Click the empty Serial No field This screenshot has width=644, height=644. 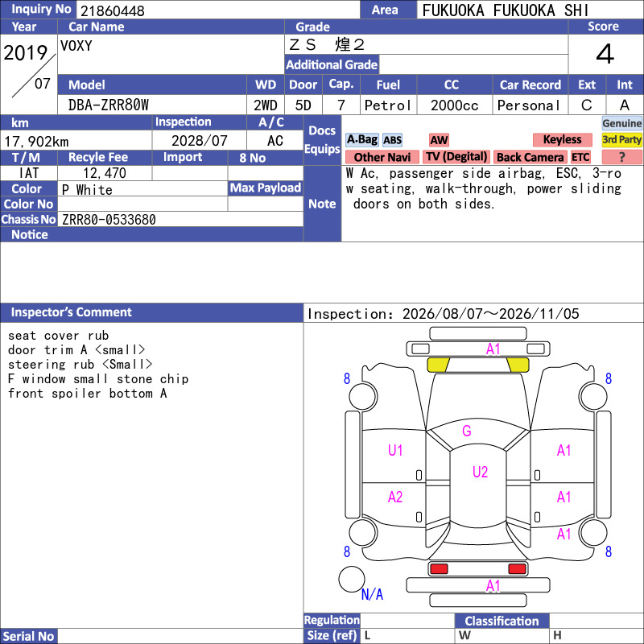180,636
